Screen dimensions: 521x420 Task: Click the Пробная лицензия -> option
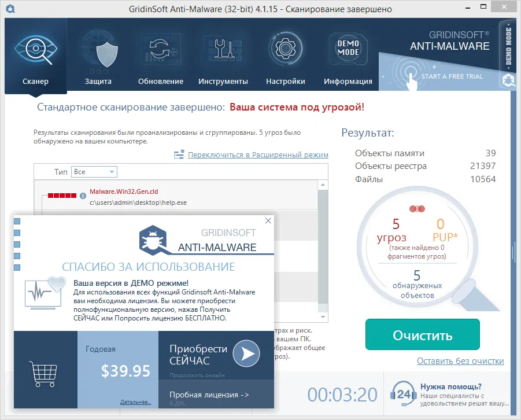point(216,395)
